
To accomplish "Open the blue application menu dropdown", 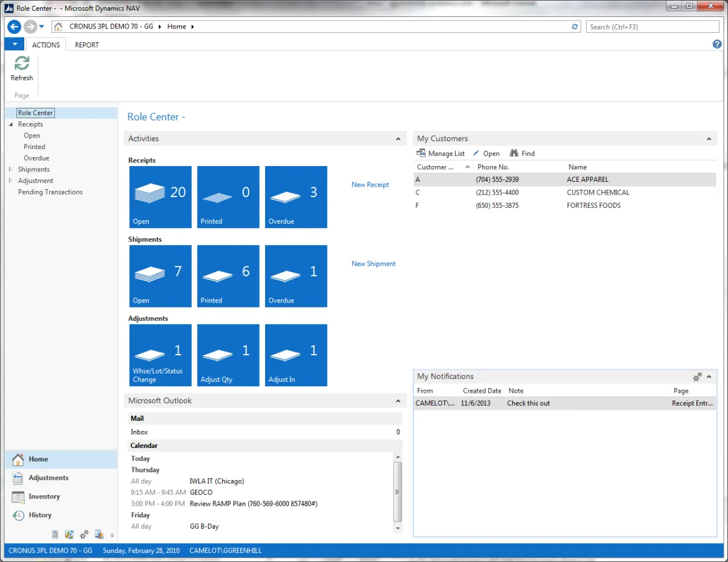I will [15, 44].
